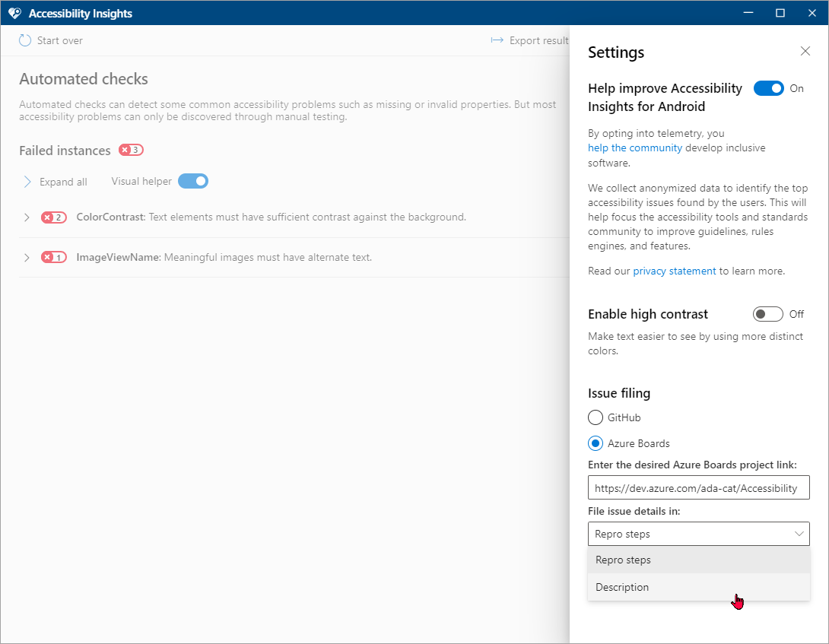This screenshot has height=644, width=829.
Task: Click the Export result arrow icon
Action: (x=497, y=40)
